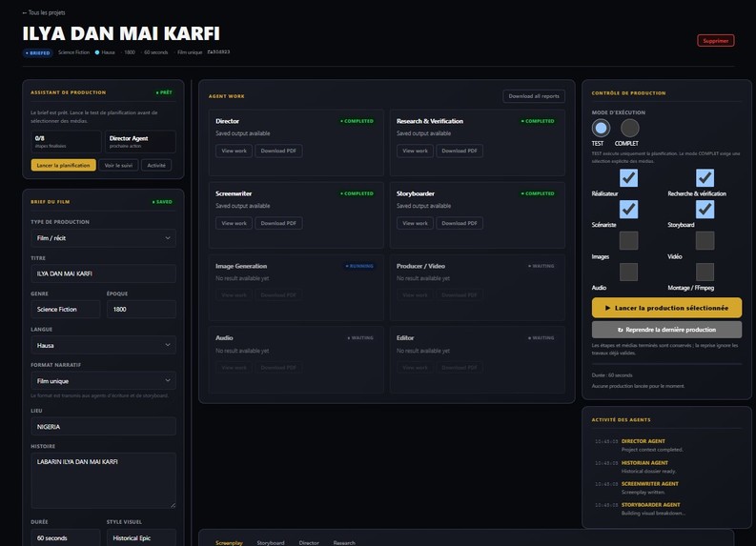This screenshot has height=546, width=756.
Task: Go back via Tous les projets link
Action: (44, 12)
